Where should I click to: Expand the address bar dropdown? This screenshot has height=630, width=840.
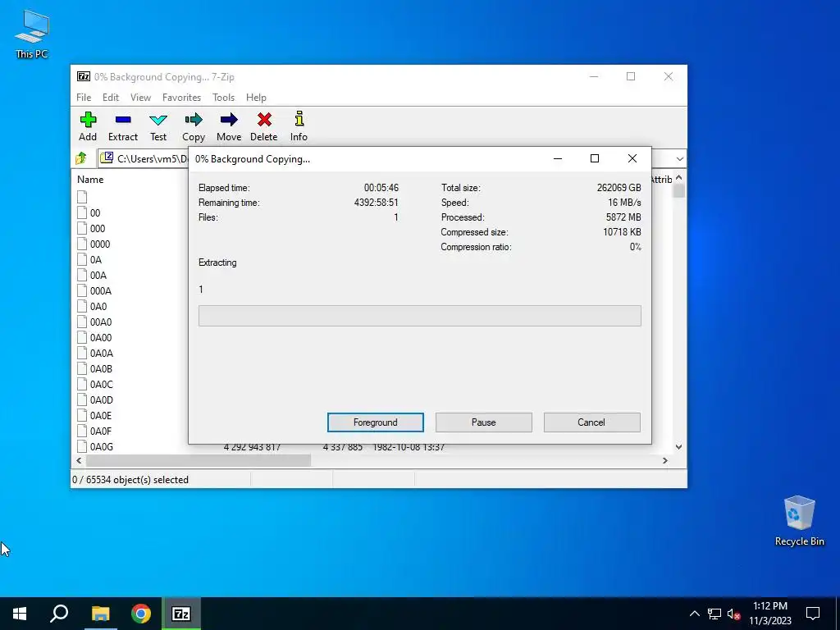click(x=680, y=158)
